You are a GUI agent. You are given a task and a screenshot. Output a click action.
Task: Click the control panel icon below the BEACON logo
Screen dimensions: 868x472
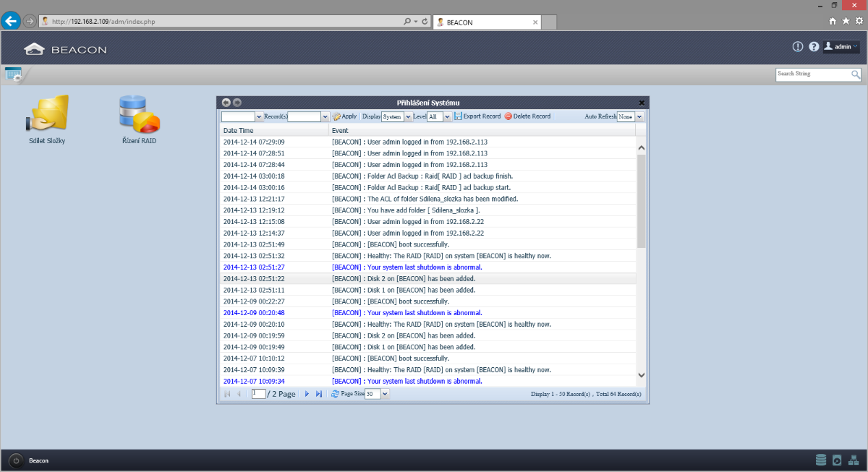tap(13, 74)
